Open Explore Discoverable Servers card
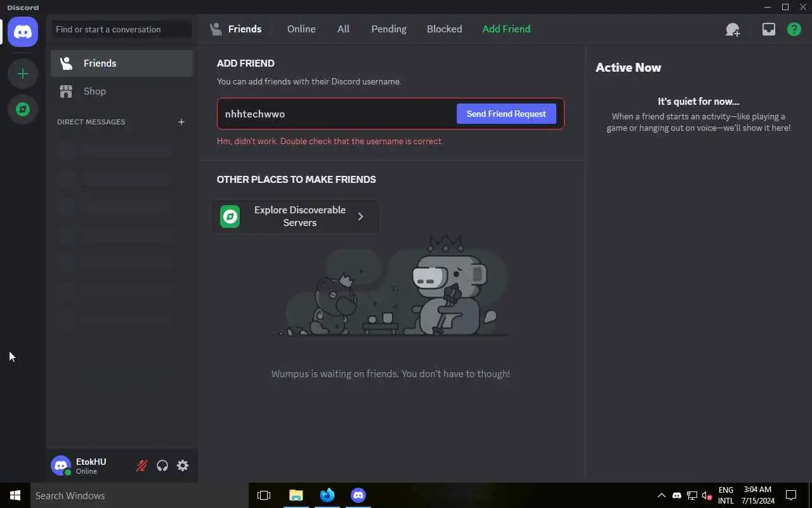The image size is (812, 508). pyautogui.click(x=296, y=217)
